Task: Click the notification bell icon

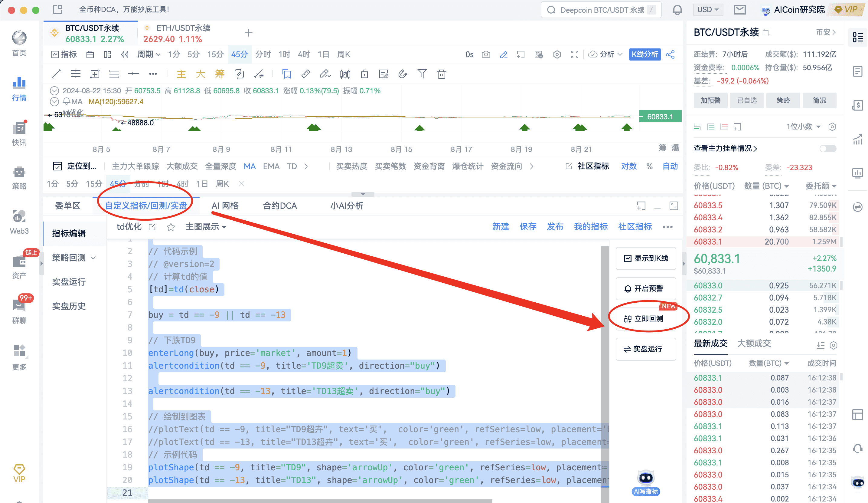Action: [x=677, y=10]
